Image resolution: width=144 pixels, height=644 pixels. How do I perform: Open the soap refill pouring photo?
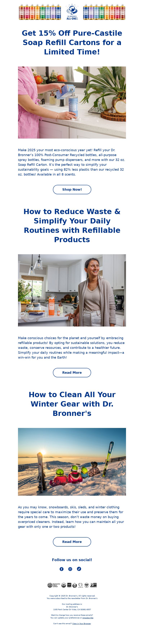72,103
